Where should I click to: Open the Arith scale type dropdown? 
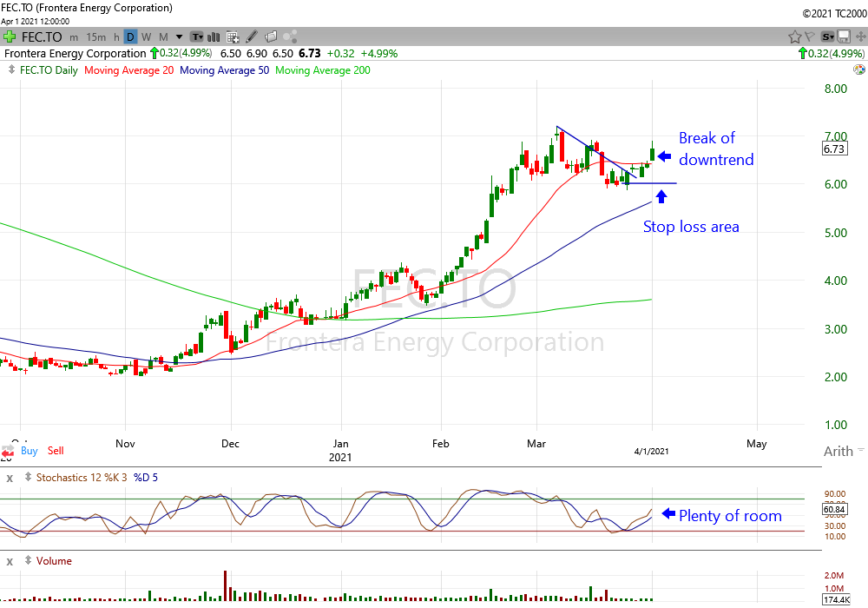(x=843, y=452)
